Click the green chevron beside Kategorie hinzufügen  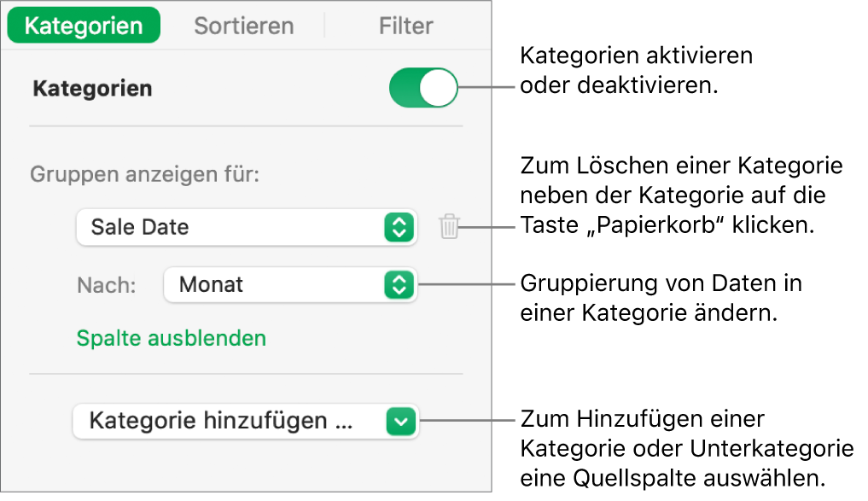pos(401,421)
